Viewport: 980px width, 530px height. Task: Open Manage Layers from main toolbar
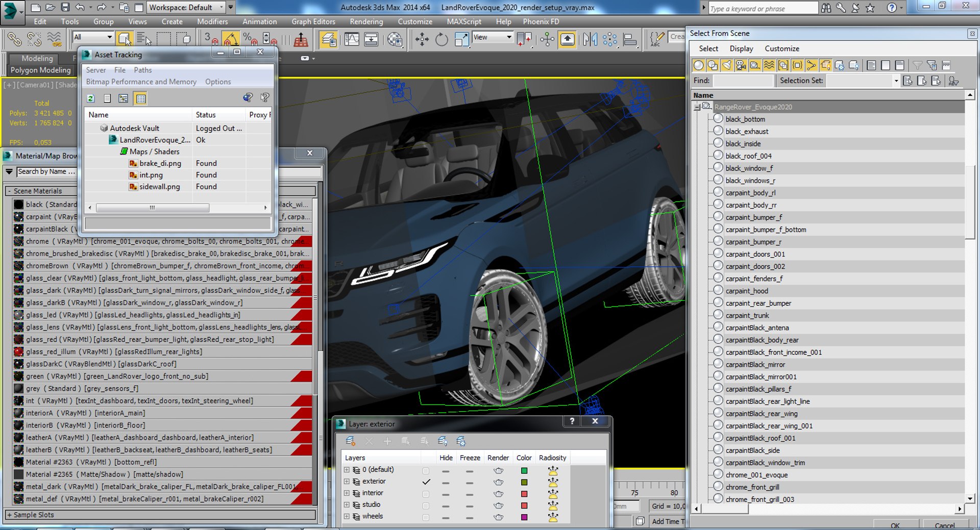328,39
